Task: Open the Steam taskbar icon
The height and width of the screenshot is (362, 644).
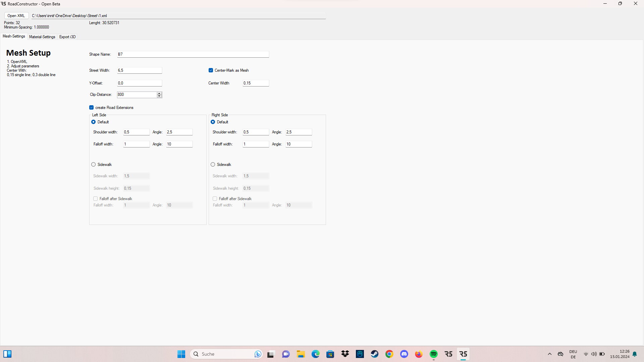Action: click(375, 354)
